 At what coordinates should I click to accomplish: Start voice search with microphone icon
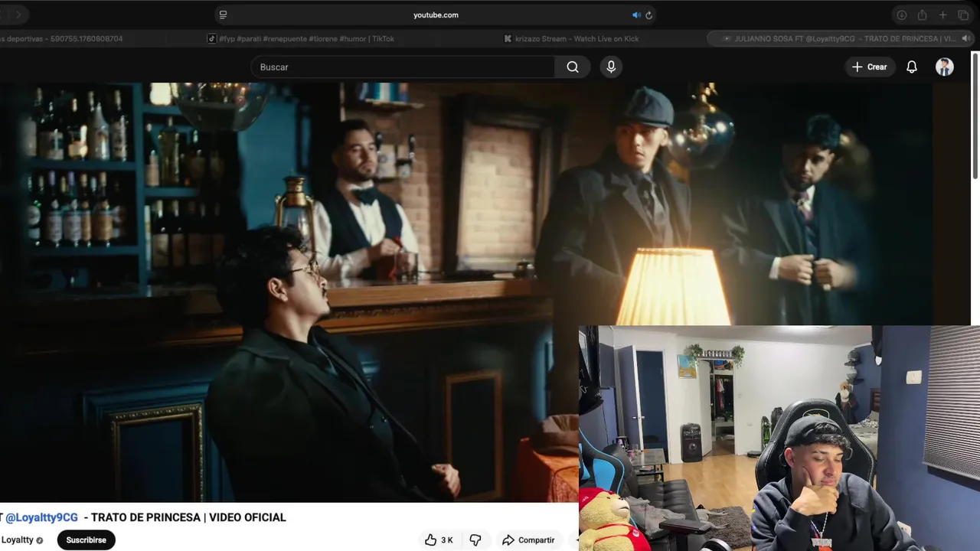pos(611,67)
